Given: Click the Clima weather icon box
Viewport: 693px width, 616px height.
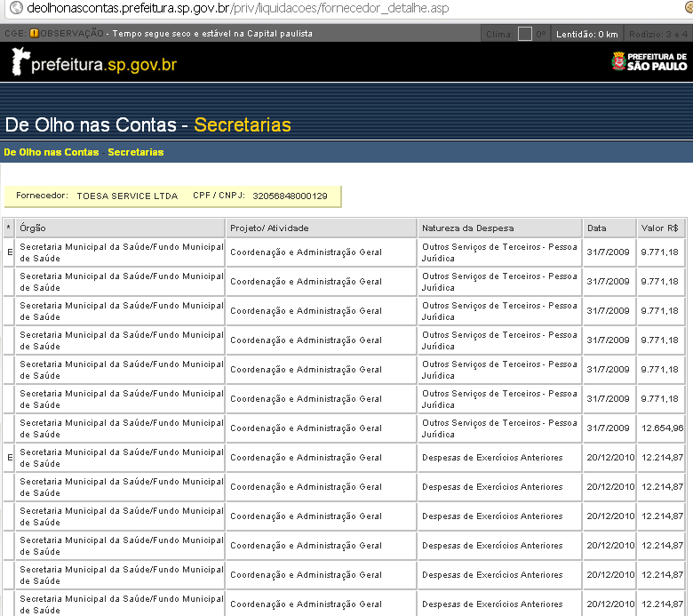Looking at the screenshot, I should pos(525,34).
